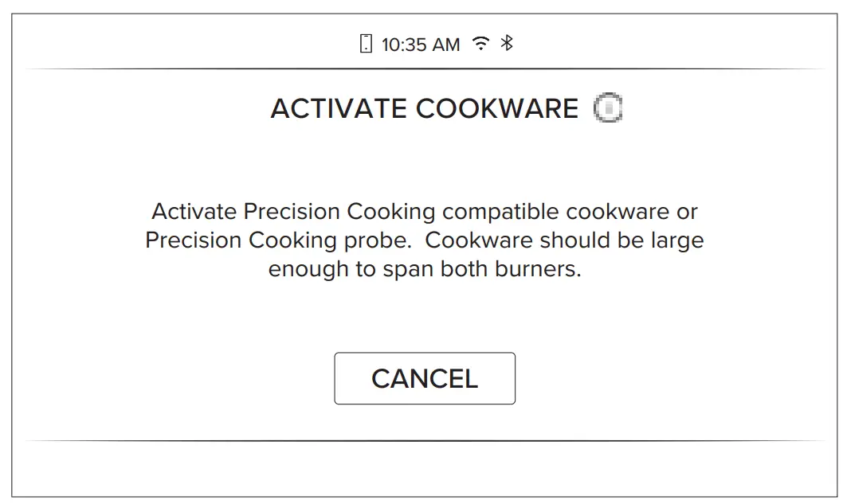The height and width of the screenshot is (504, 843).
Task: Tap the 10:35 AM time display
Action: pyautogui.click(x=421, y=44)
